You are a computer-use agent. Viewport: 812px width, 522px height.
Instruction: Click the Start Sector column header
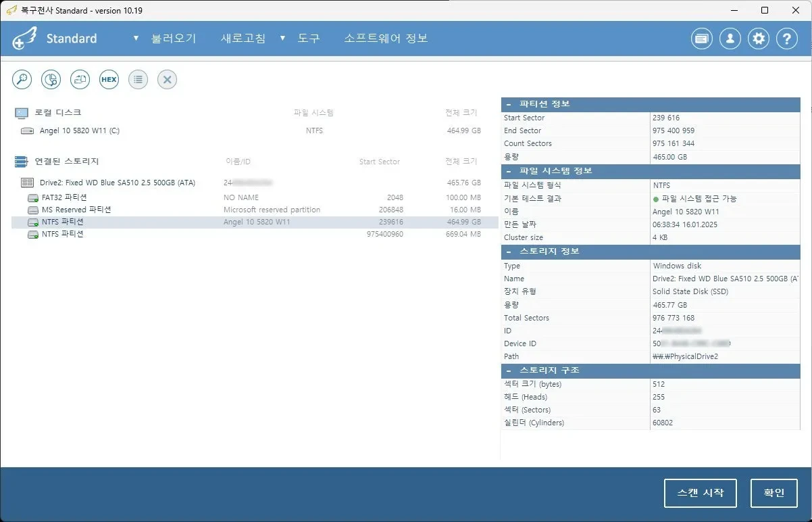pos(380,162)
